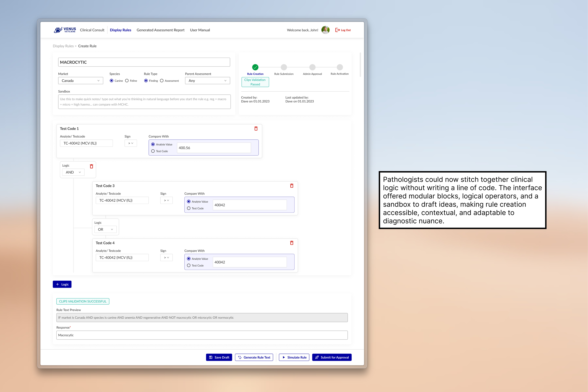Click the Venus Vetcare logo
Screen dimensions: 588x392
[65, 30]
